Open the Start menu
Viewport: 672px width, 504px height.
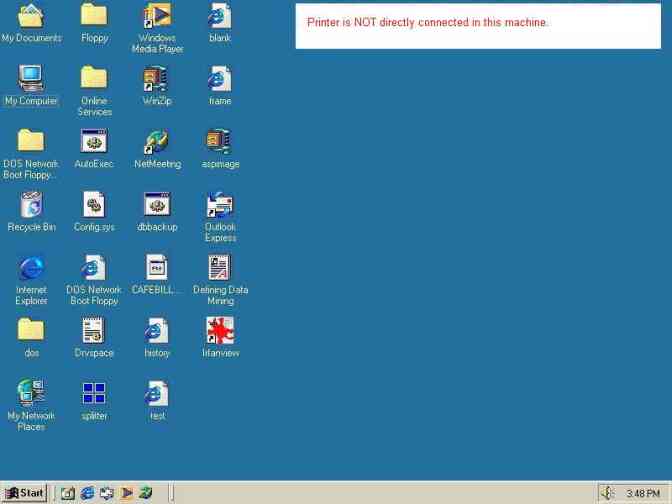pyautogui.click(x=24, y=493)
